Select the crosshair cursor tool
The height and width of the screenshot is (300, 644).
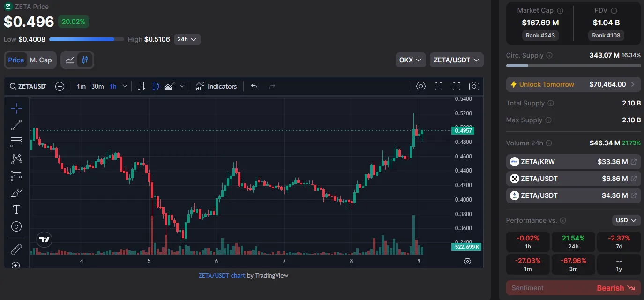[16, 108]
